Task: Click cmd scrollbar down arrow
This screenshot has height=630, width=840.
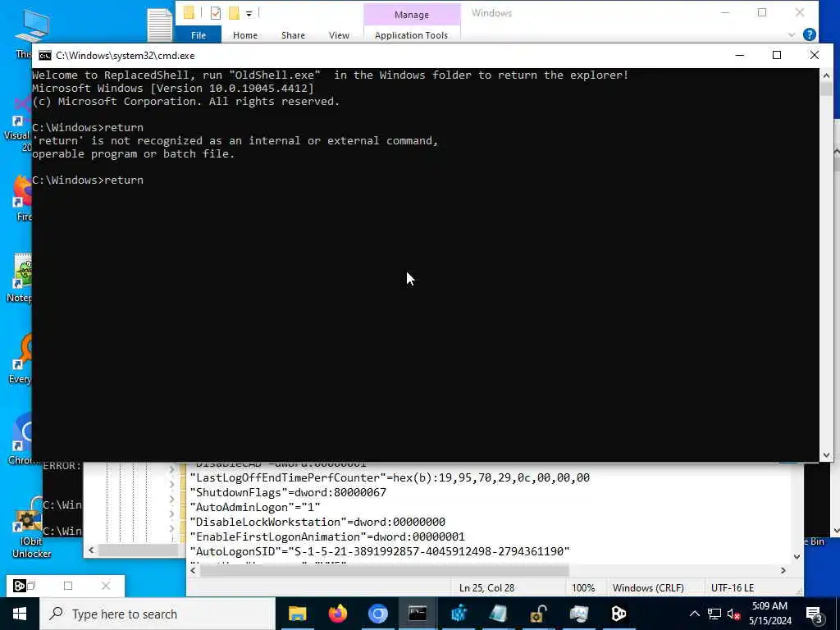Action: coord(825,454)
